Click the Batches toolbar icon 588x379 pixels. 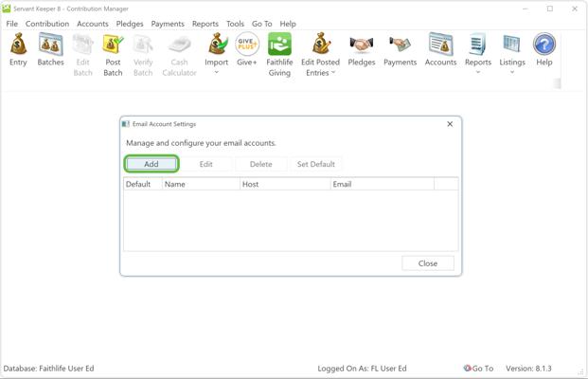[50, 45]
